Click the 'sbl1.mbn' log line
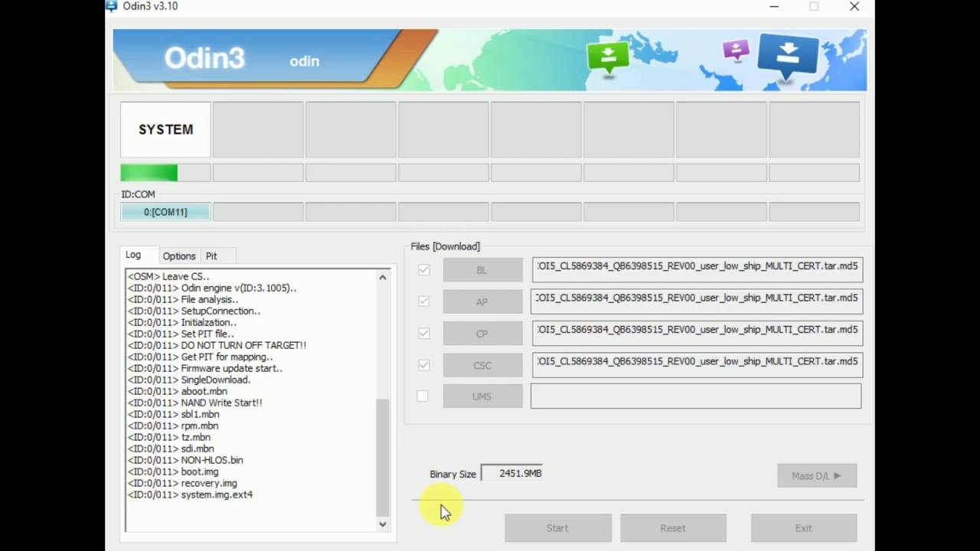Image resolution: width=980 pixels, height=551 pixels. pyautogui.click(x=173, y=414)
